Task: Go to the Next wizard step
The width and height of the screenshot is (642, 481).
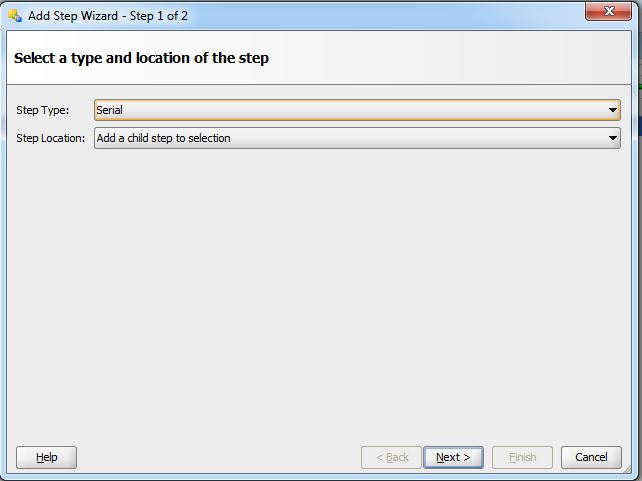Action: 453,457
